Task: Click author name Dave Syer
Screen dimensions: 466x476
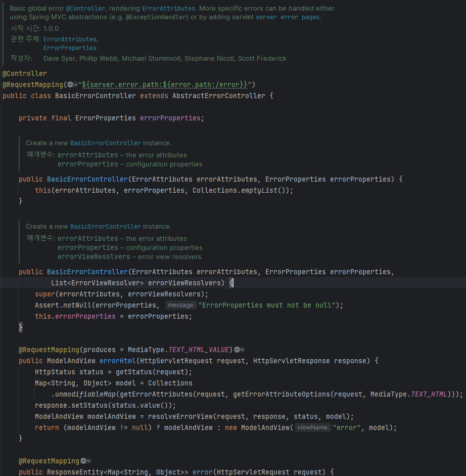Action: tap(59, 58)
